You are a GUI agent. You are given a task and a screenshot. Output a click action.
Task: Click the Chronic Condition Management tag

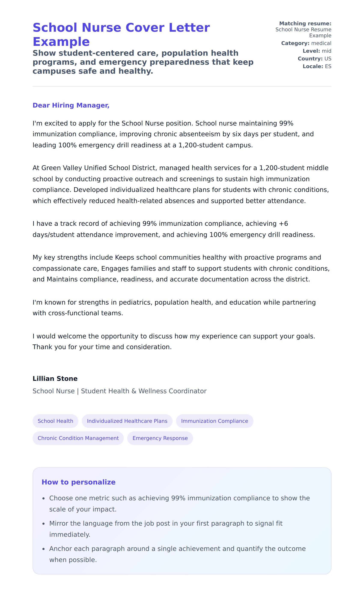(x=78, y=438)
